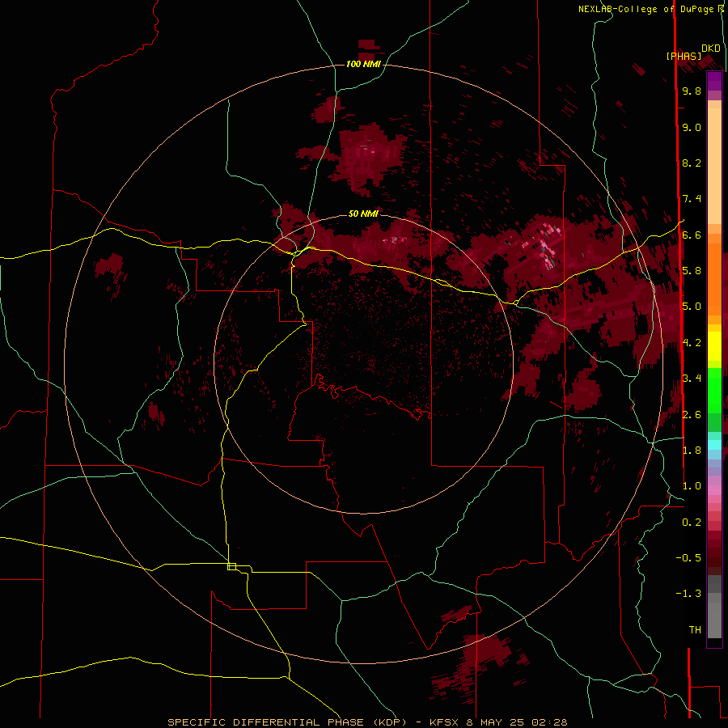Click the 5.0 scale value

click(692, 307)
